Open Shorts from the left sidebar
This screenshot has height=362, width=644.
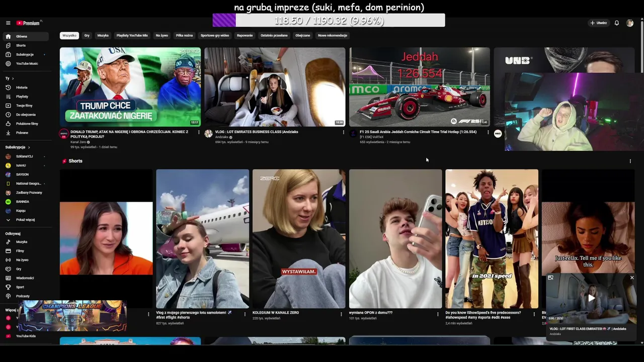[27, 45]
